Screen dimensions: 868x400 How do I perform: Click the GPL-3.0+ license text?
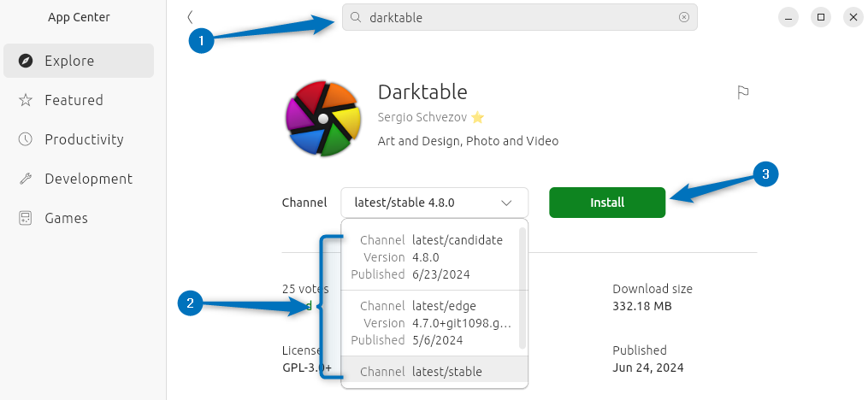point(307,368)
